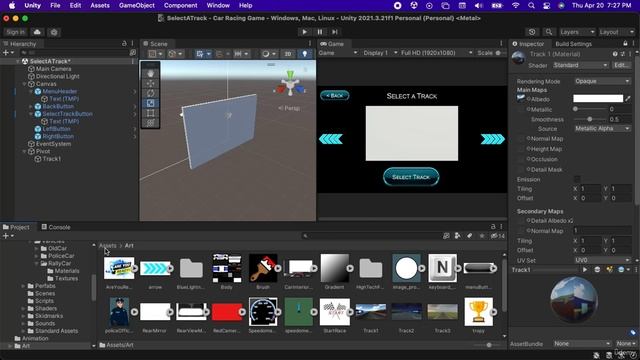
Task: Click the Scene orientation gizmo
Action: (x=290, y=85)
